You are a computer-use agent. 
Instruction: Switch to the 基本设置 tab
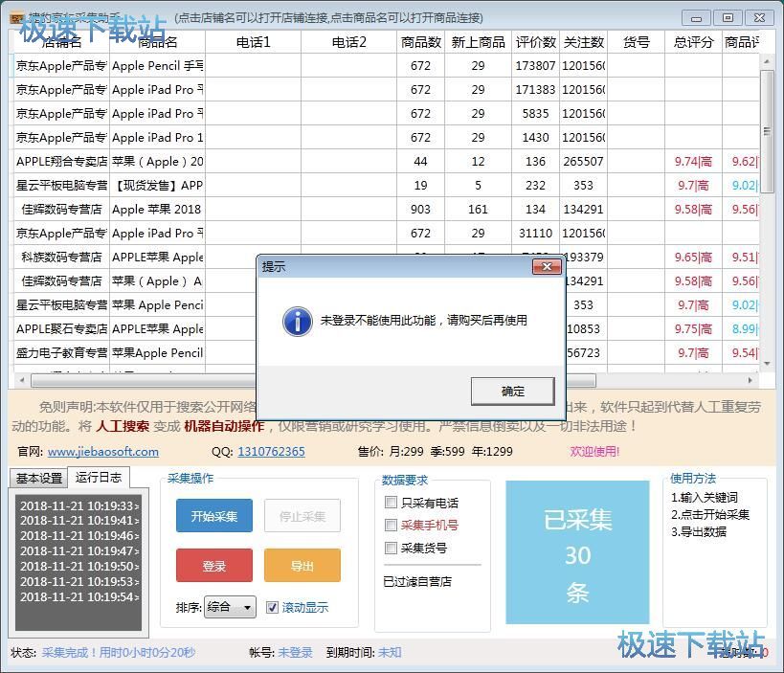point(39,478)
